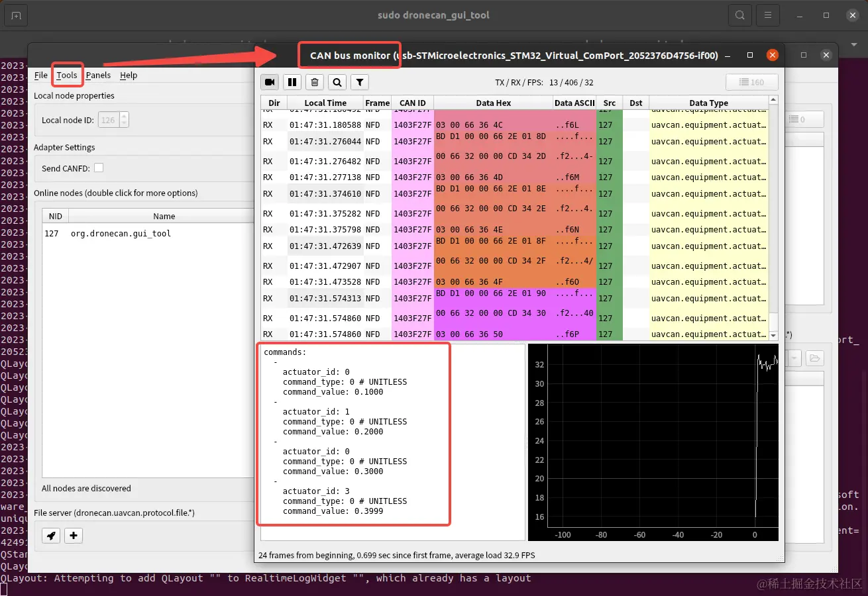Click the Frame column header
Viewport: 868px width, 596px height.
pyautogui.click(x=378, y=103)
